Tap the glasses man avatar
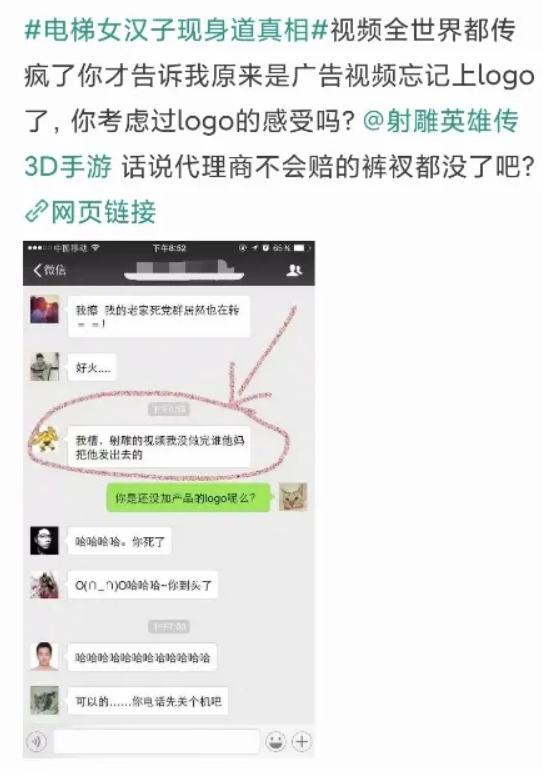Viewport: 543px width, 774px height. coord(44,541)
